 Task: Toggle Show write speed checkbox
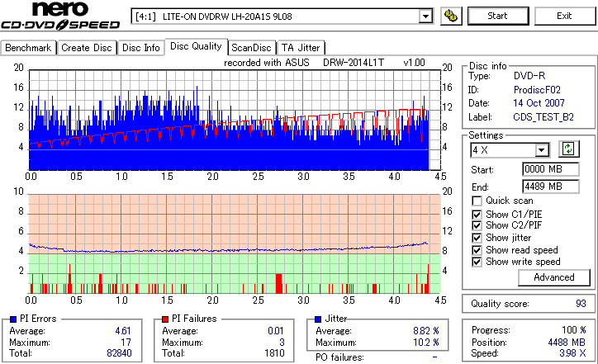[477, 262]
